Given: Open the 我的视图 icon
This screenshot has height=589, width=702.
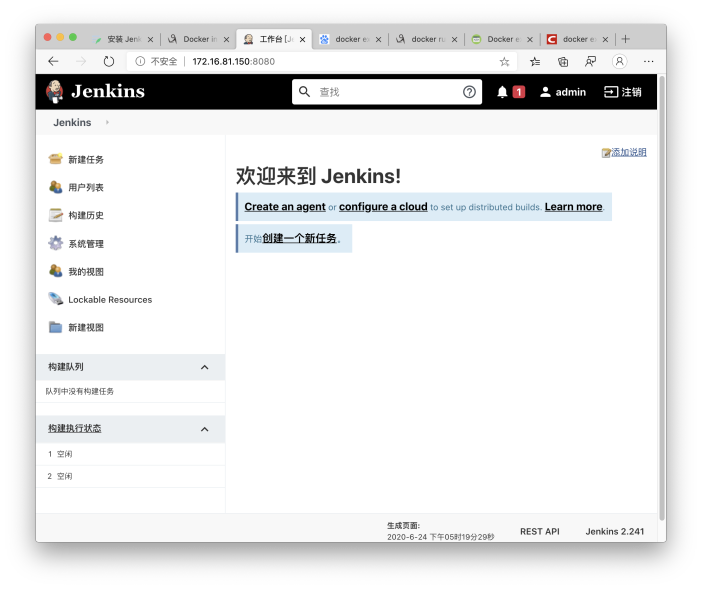Looking at the screenshot, I should (56, 271).
